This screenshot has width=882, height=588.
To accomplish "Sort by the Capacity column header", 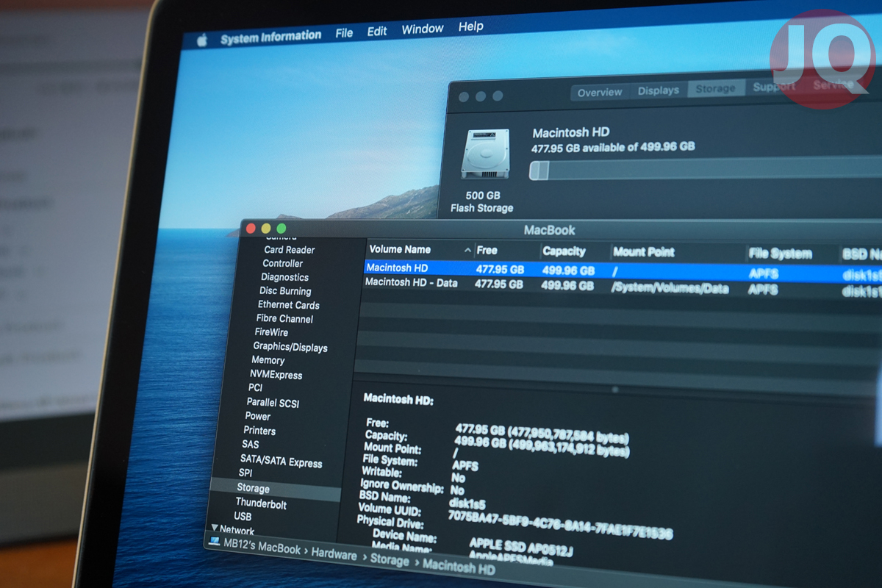I will pos(564,251).
